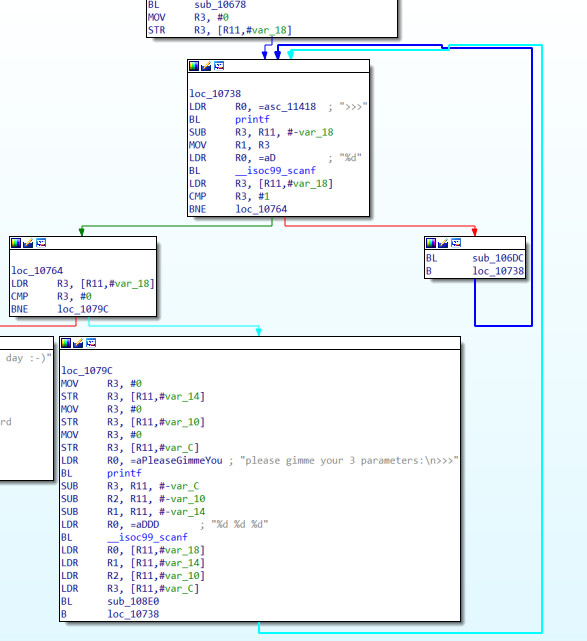Screen dimensions: 587x641
Task: Select sub_10678 call in top block
Action: (220, 5)
